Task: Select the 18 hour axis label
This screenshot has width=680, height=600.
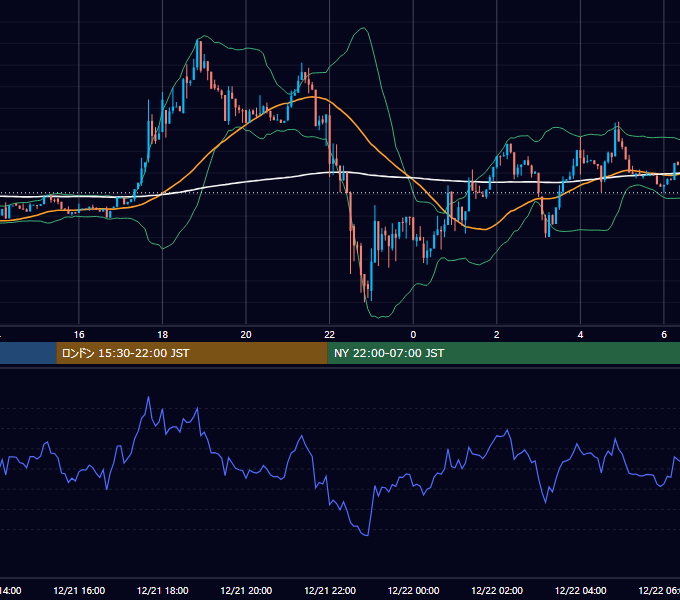Action: point(163,335)
